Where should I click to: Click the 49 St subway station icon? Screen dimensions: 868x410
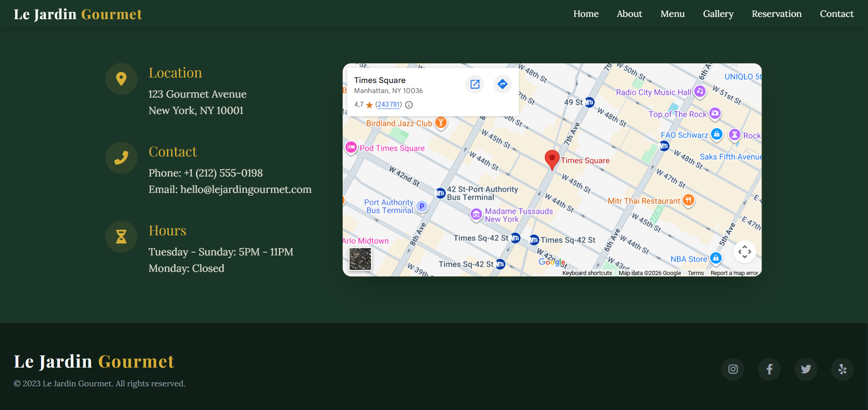(x=590, y=102)
